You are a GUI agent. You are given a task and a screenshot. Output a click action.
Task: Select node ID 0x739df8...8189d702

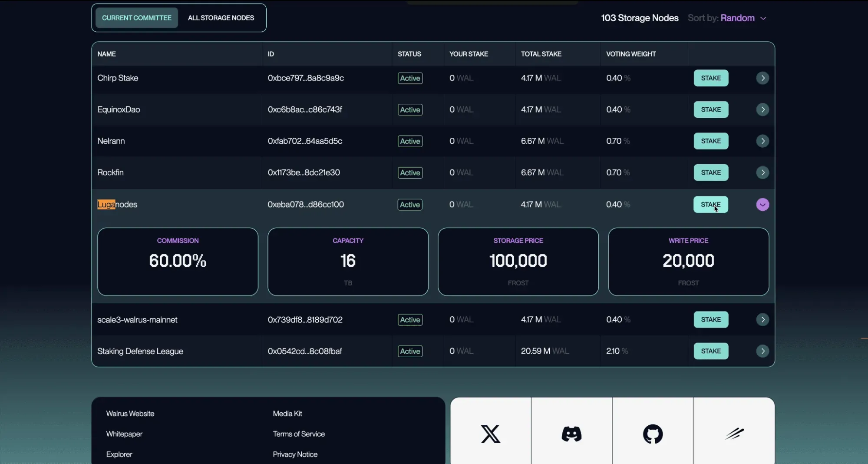(305, 320)
